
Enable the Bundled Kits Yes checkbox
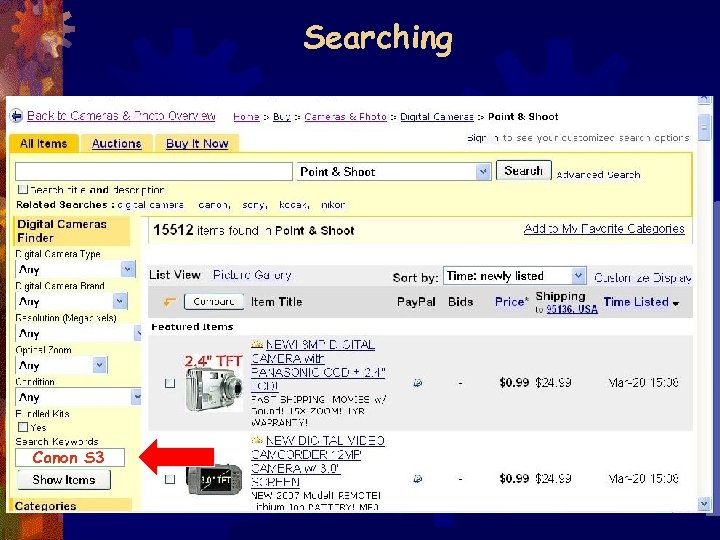click(22, 427)
